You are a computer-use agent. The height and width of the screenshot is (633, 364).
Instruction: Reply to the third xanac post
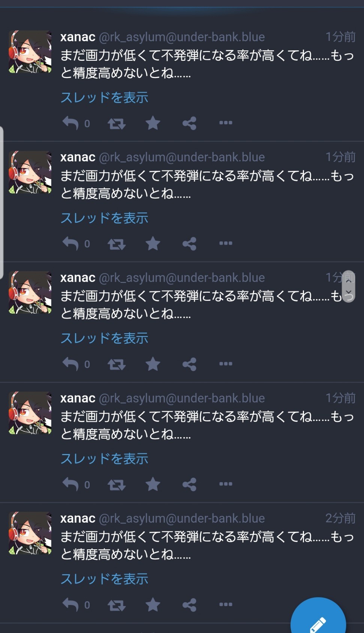[70, 364]
